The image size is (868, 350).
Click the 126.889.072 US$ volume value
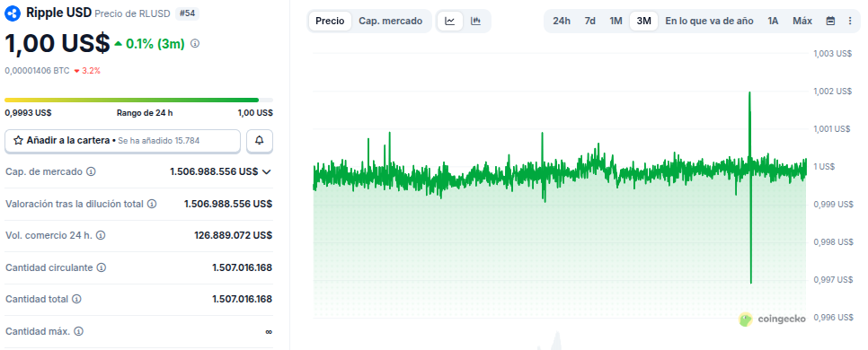(x=233, y=235)
